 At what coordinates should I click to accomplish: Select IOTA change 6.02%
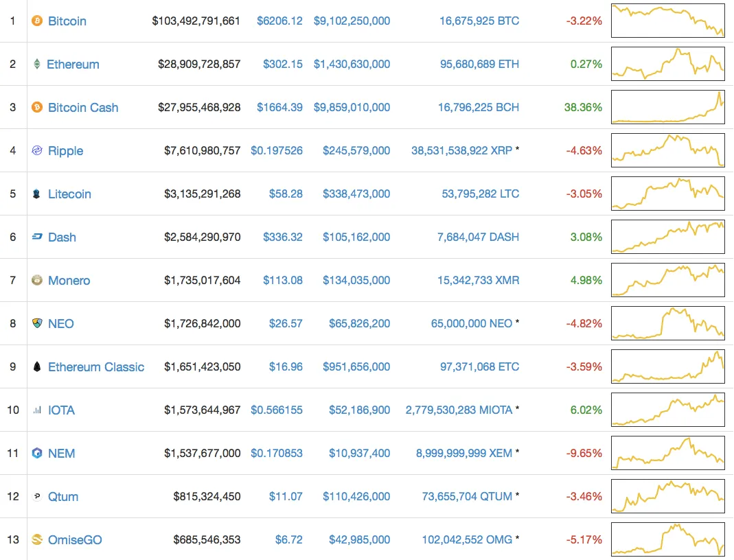pos(586,410)
